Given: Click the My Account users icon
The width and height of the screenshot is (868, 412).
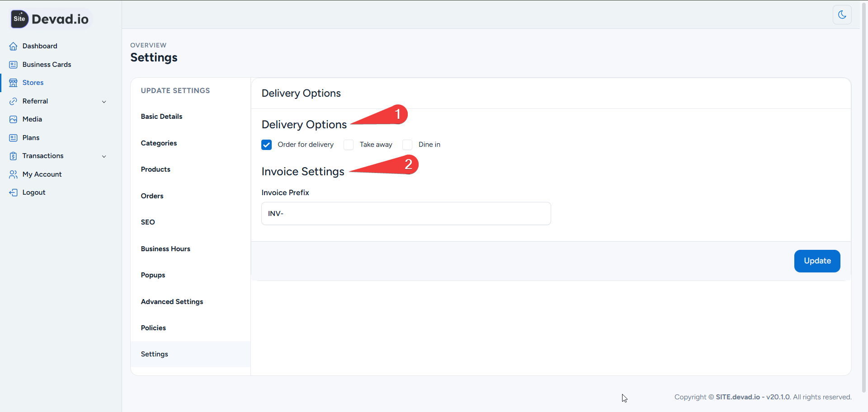Looking at the screenshot, I should coord(13,174).
